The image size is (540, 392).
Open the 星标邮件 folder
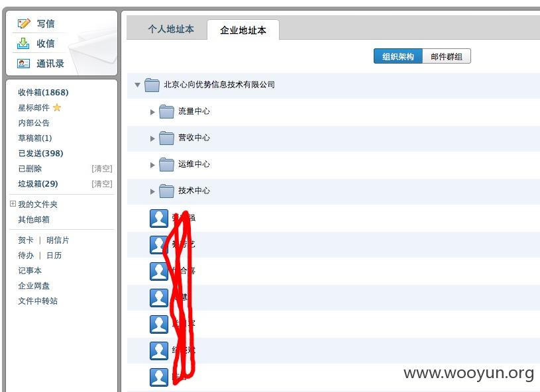pos(34,108)
